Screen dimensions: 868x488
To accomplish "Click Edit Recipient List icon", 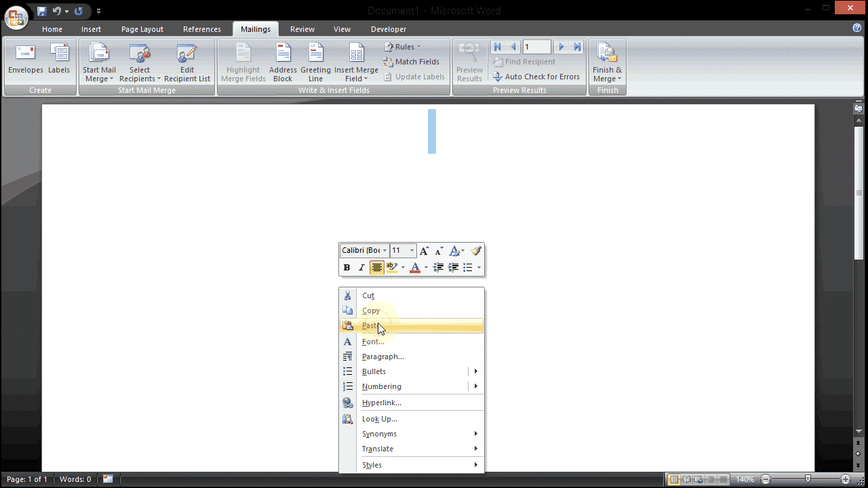I will (187, 62).
